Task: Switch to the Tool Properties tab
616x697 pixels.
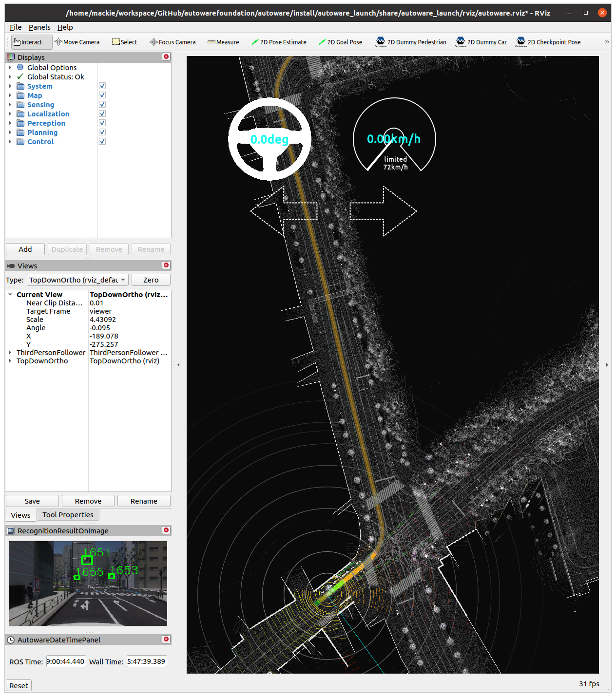Action: tap(68, 515)
